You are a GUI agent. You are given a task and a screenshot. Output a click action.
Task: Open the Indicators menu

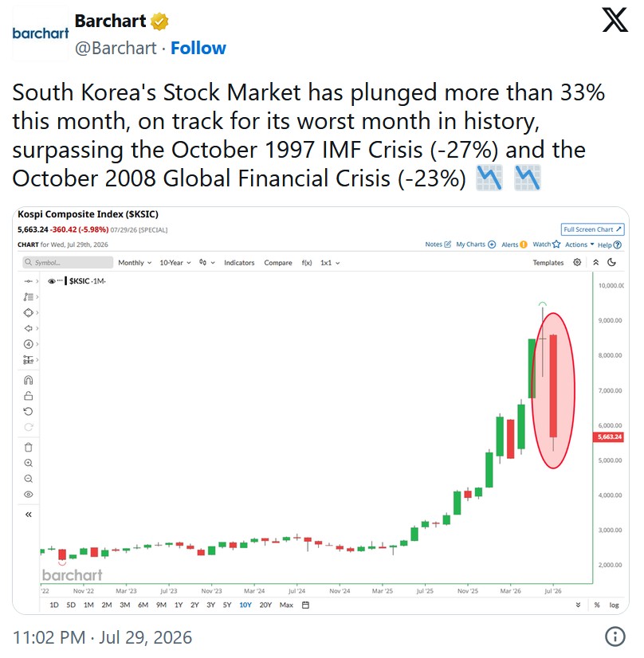point(239,263)
